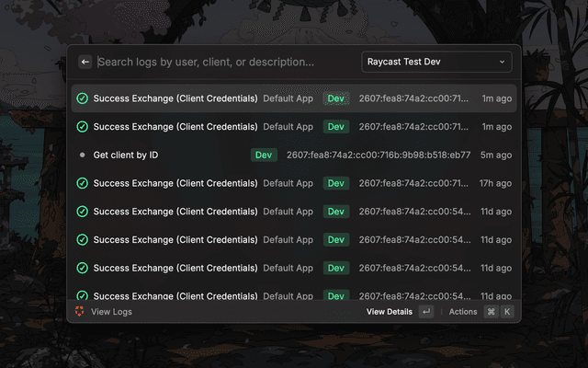Select the Get client by ID log entry

pyautogui.click(x=126, y=155)
